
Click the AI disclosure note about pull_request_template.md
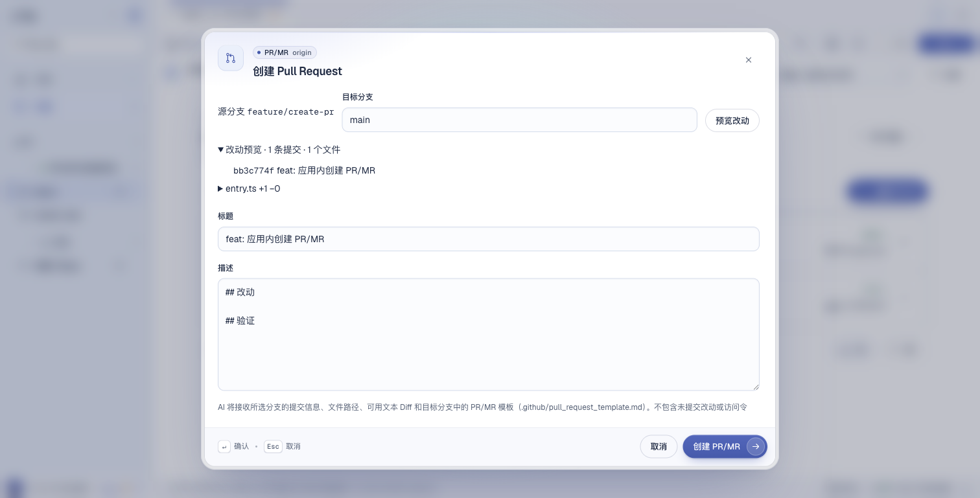point(482,407)
